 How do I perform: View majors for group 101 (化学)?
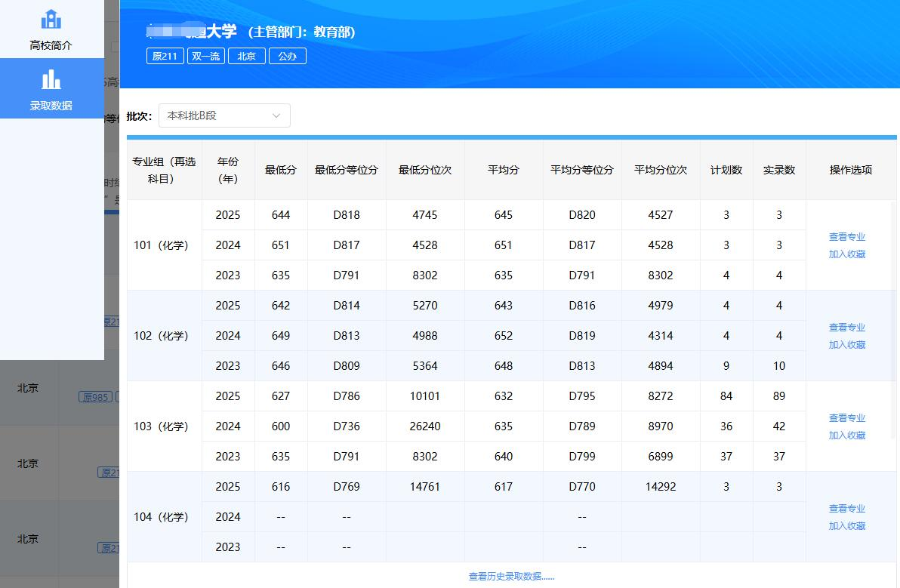point(846,236)
